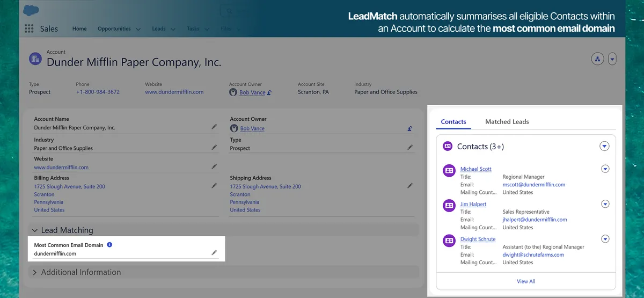Image resolution: width=644 pixels, height=298 pixels.
Task: Open the Opportunities nav dropdown arrow
Action: (x=138, y=29)
